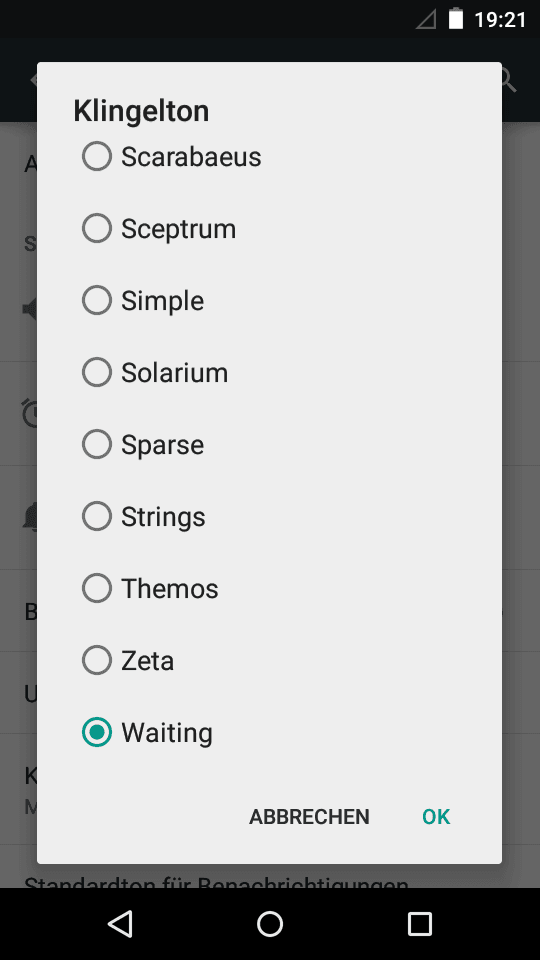Image resolution: width=540 pixels, height=960 pixels.
Task: Select the Simple ringtone radio button
Action: (97, 301)
